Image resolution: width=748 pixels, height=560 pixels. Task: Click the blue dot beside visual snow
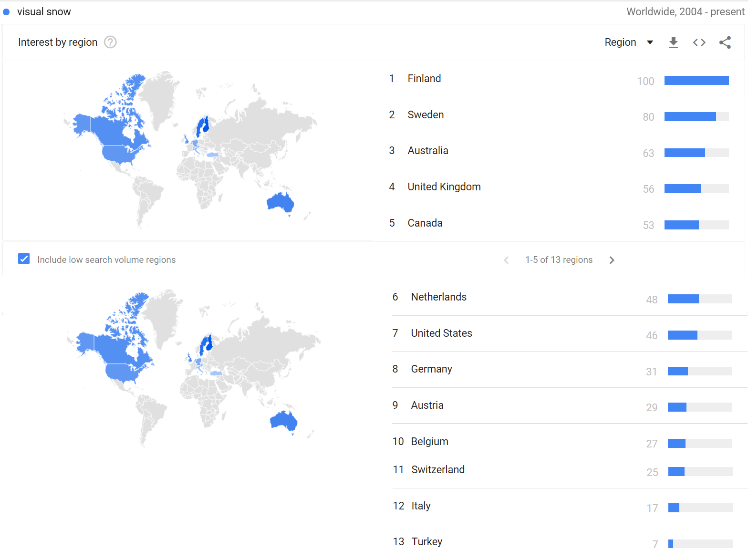6,12
